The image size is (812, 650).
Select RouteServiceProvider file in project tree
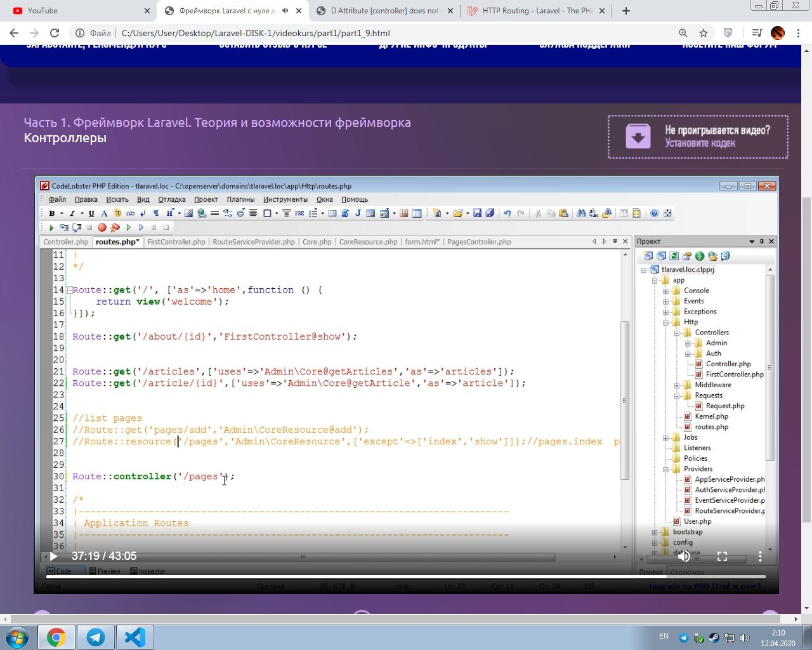click(x=730, y=511)
